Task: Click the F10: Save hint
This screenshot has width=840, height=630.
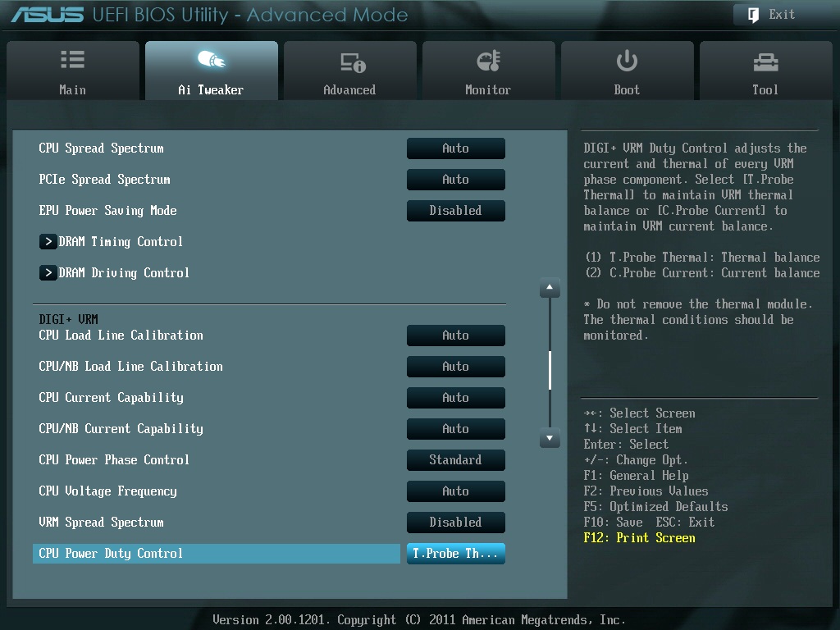Action: (x=614, y=523)
